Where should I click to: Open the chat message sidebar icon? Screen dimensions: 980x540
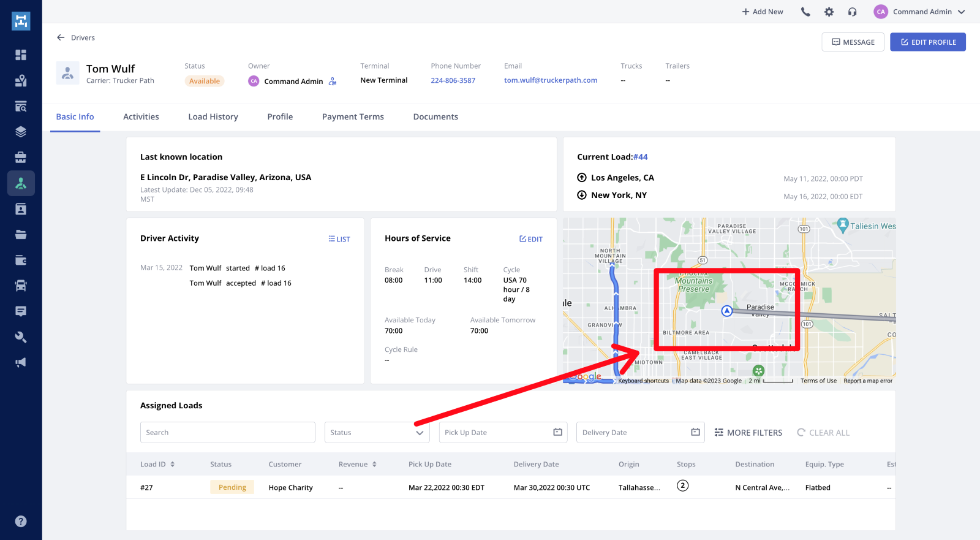coord(21,311)
